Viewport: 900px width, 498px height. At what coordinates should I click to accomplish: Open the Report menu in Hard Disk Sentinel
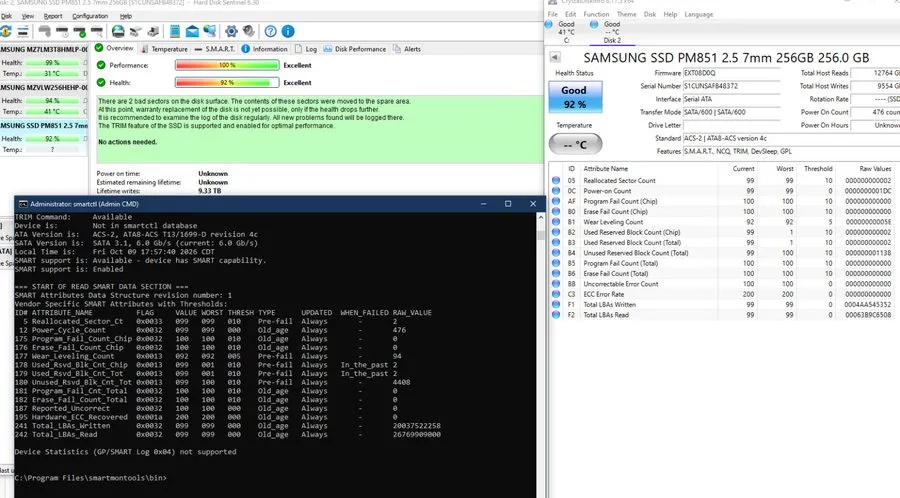click(x=53, y=16)
